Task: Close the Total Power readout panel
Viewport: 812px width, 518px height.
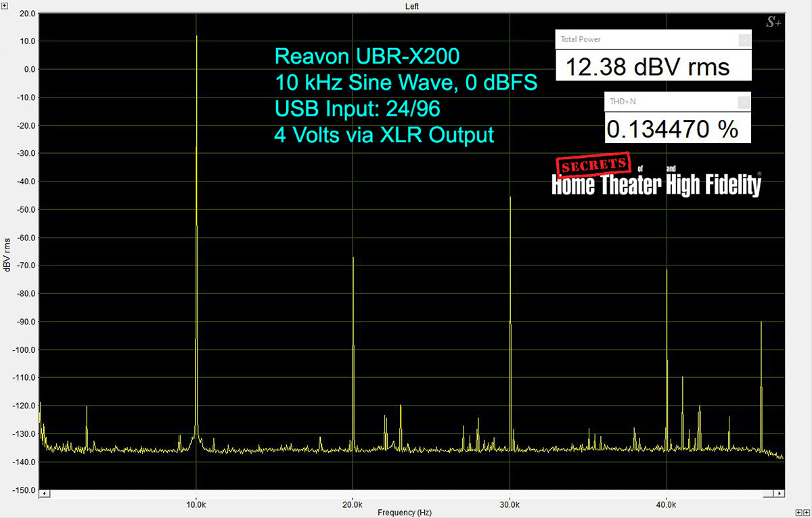Action: (744, 40)
